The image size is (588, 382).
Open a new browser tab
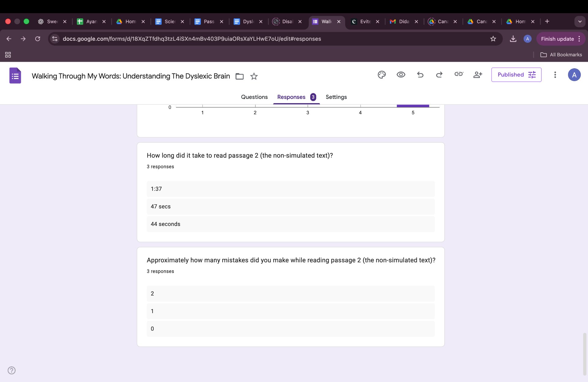point(547,21)
